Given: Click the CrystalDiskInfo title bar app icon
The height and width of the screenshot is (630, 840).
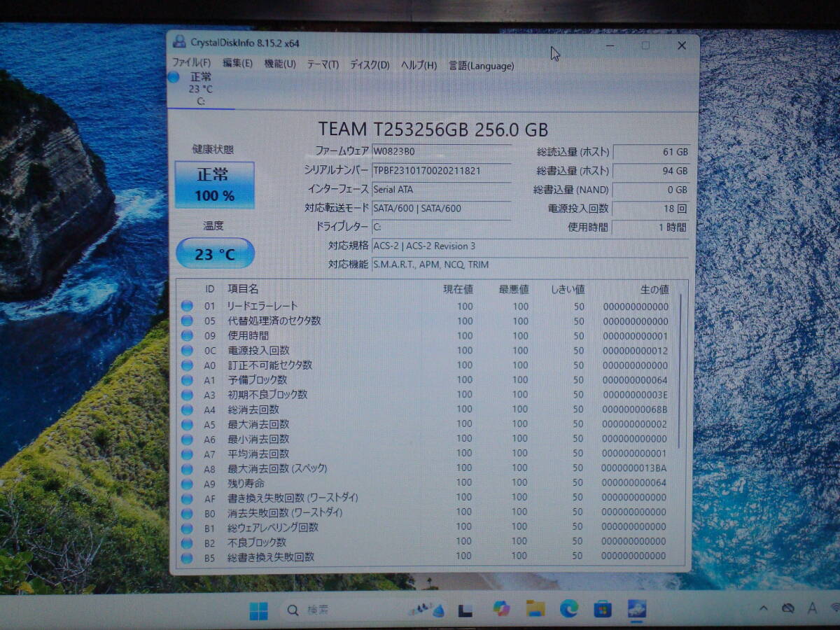Looking at the screenshot, I should click(x=179, y=42).
